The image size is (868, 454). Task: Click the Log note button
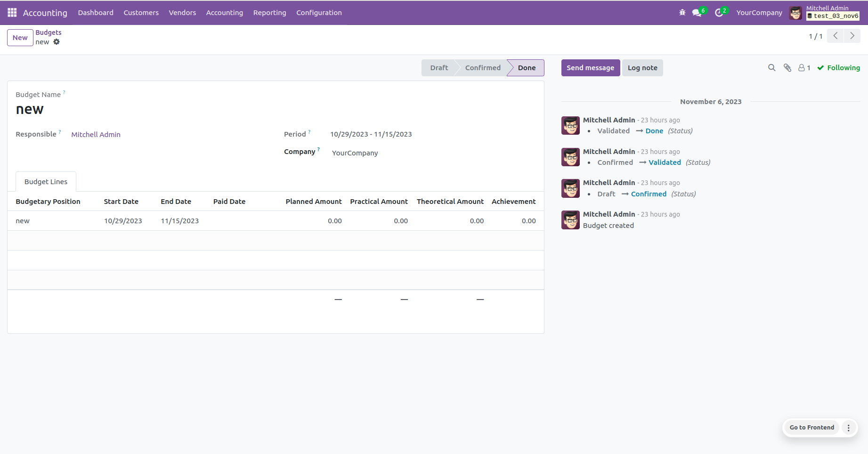point(642,68)
